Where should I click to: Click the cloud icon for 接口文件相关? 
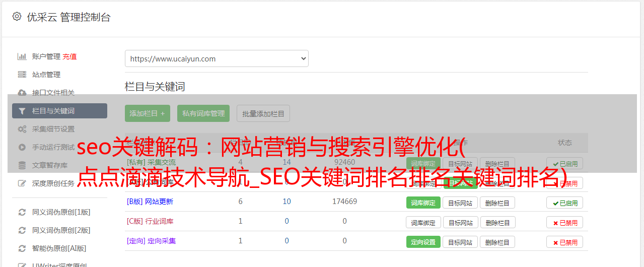point(22,93)
